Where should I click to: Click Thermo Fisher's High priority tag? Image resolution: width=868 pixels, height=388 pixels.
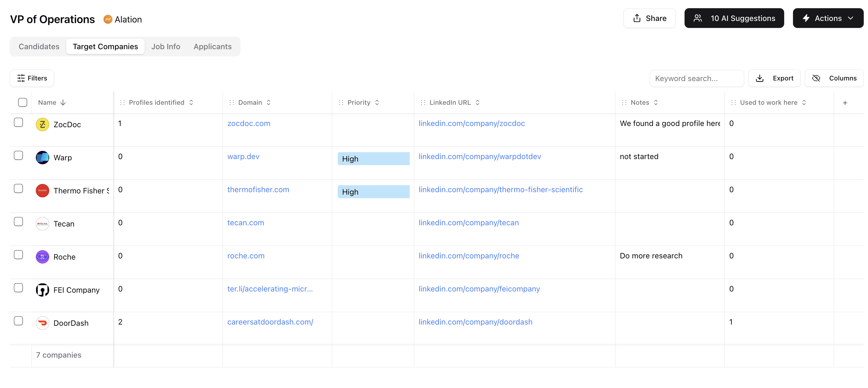coord(373,192)
